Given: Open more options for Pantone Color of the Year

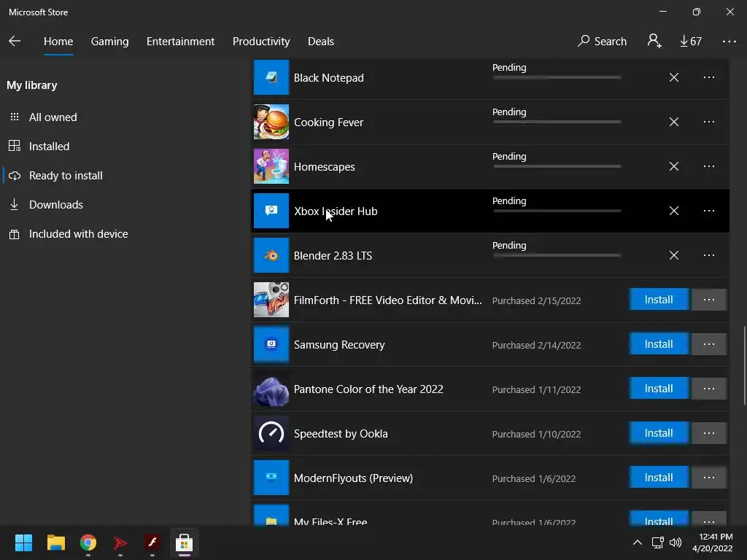Looking at the screenshot, I should pos(709,389).
